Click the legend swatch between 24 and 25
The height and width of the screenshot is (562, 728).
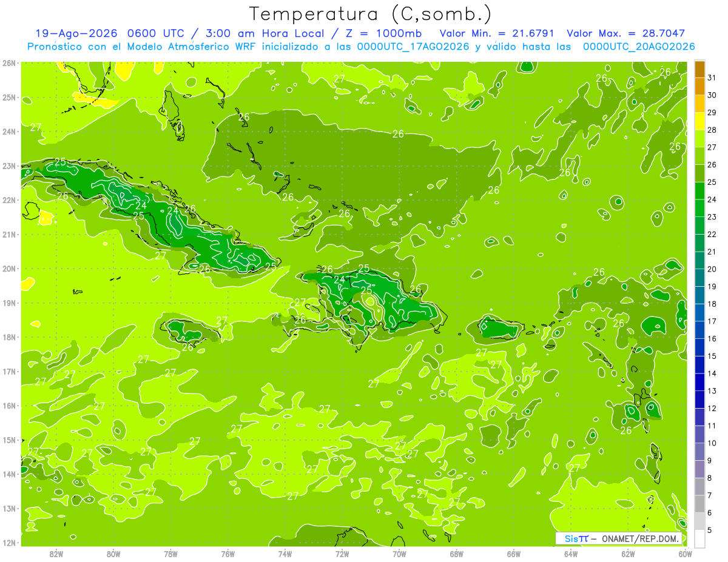pos(699,190)
